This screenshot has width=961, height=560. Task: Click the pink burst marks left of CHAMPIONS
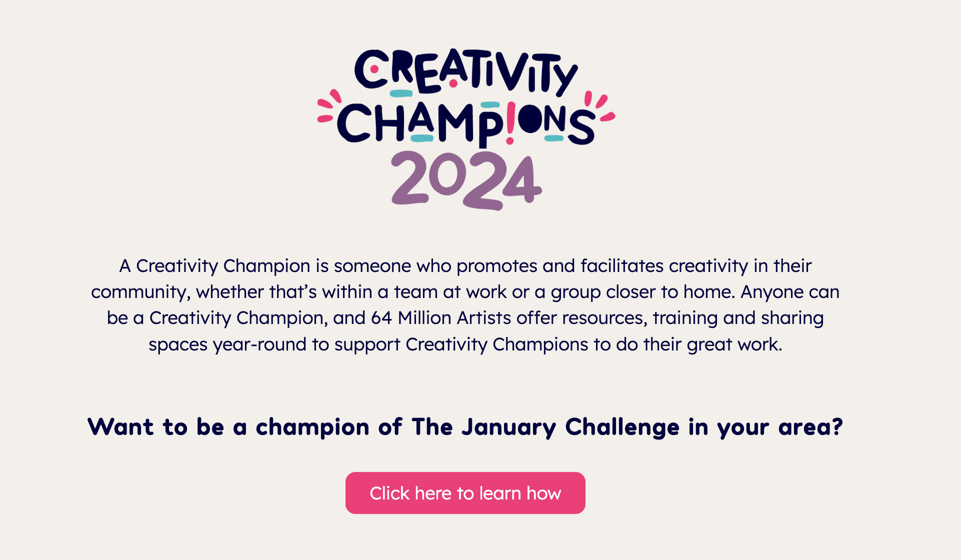click(x=329, y=106)
